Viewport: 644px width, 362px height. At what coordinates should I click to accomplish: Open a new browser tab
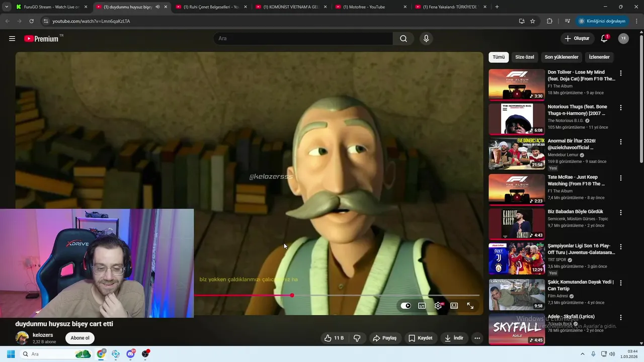pos(497,7)
